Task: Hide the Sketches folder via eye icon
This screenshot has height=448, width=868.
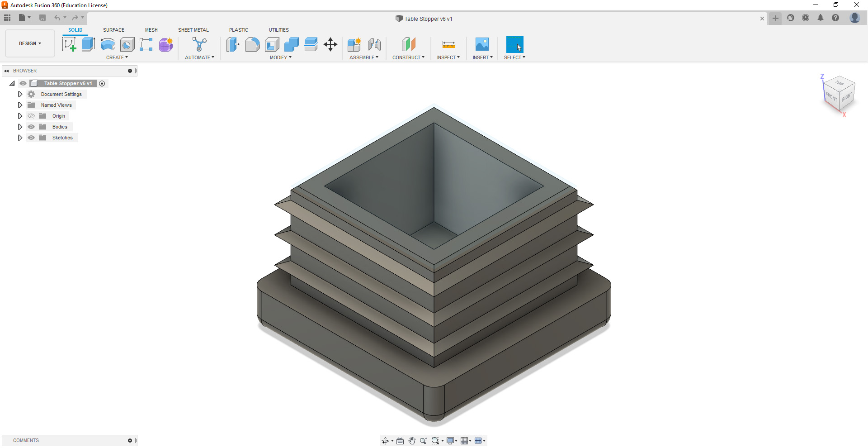Action: coord(31,138)
